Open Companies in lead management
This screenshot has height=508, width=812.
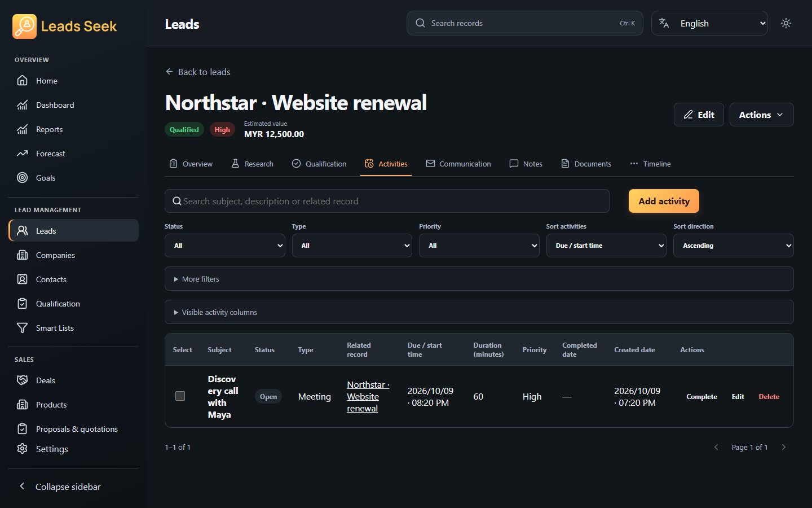[73, 255]
